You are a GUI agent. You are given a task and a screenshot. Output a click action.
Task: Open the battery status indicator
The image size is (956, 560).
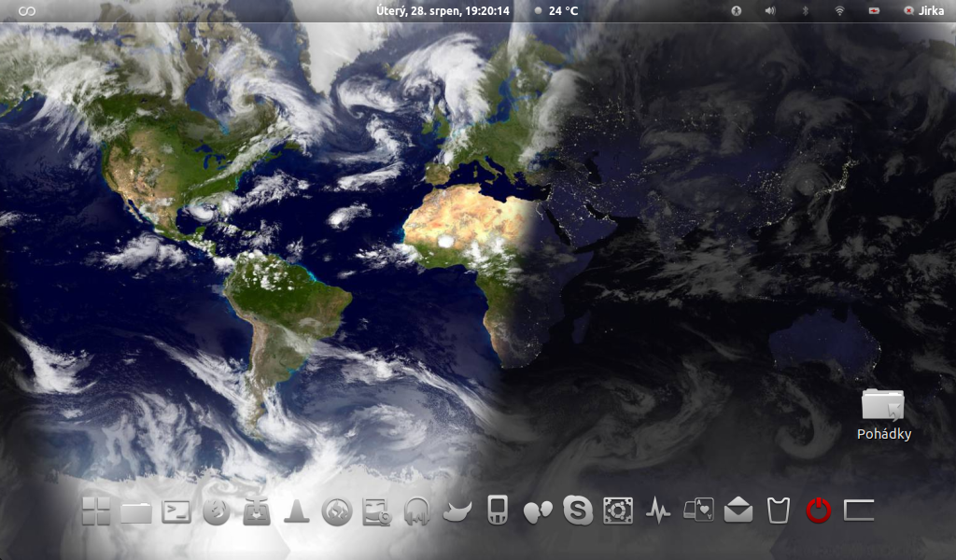click(874, 11)
